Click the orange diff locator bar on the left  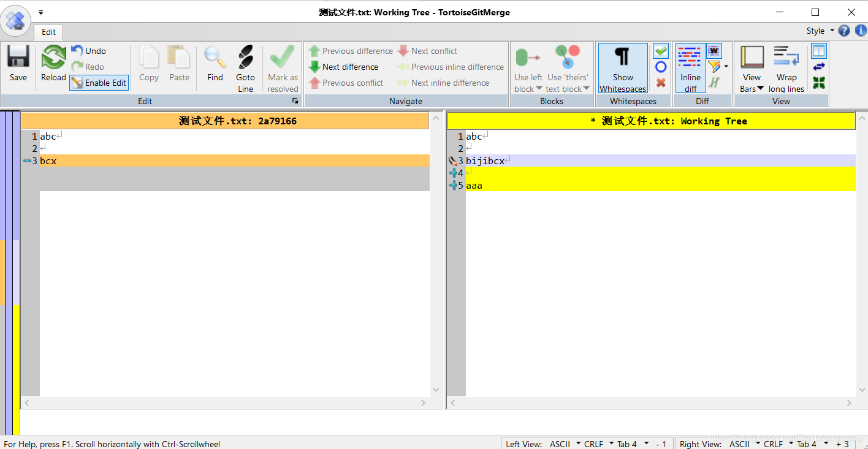2,272
